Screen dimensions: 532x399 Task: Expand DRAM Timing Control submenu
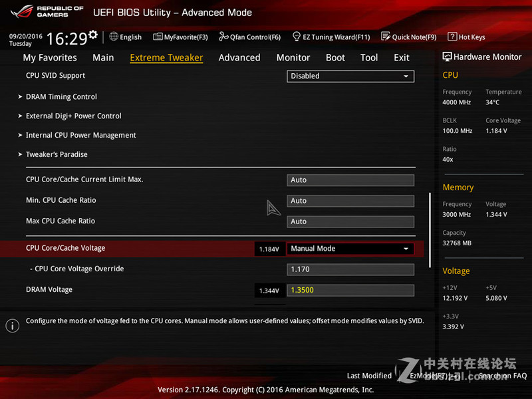(x=61, y=96)
